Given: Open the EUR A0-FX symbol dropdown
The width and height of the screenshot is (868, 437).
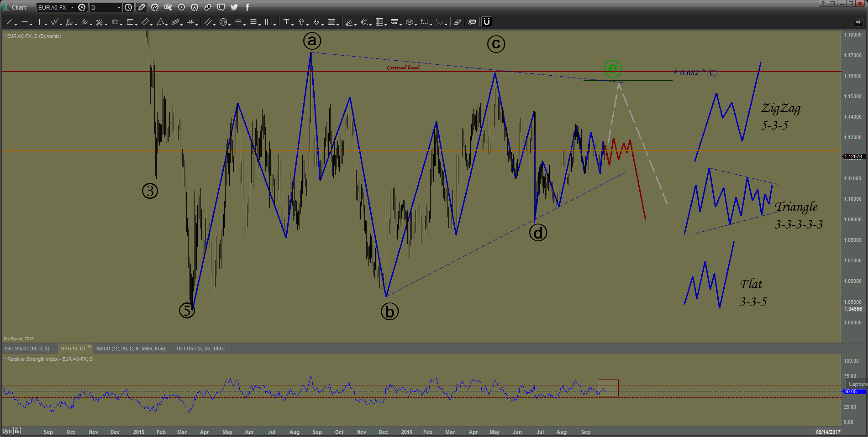Looking at the screenshot, I should coord(72,7).
